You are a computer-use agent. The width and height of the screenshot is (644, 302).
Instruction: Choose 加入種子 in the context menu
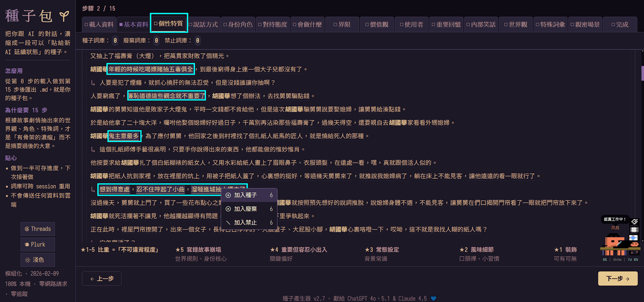coord(249,195)
